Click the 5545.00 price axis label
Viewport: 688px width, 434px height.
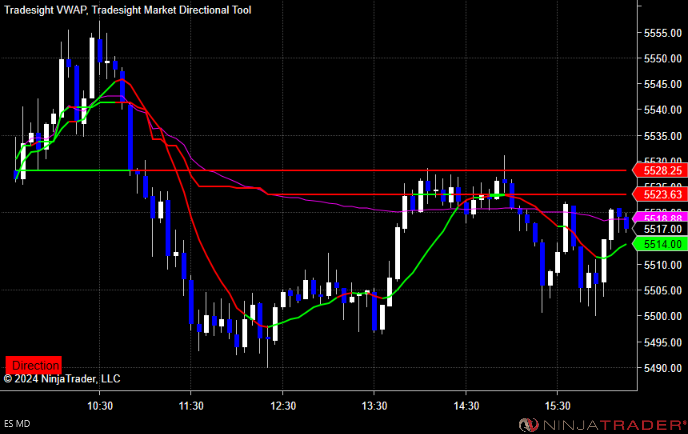[x=663, y=84]
